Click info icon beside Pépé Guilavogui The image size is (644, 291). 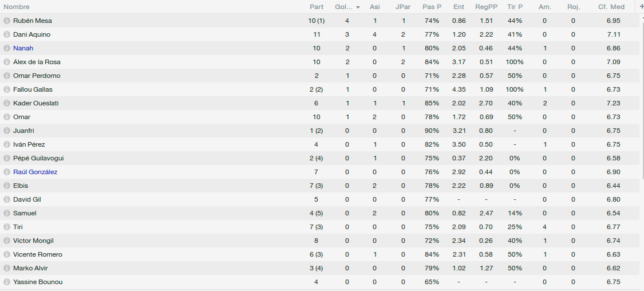[6, 158]
